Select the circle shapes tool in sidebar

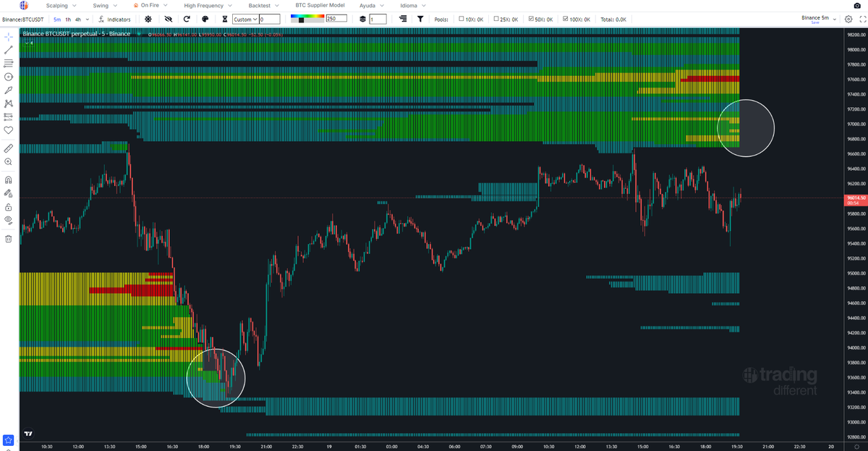(x=9, y=76)
